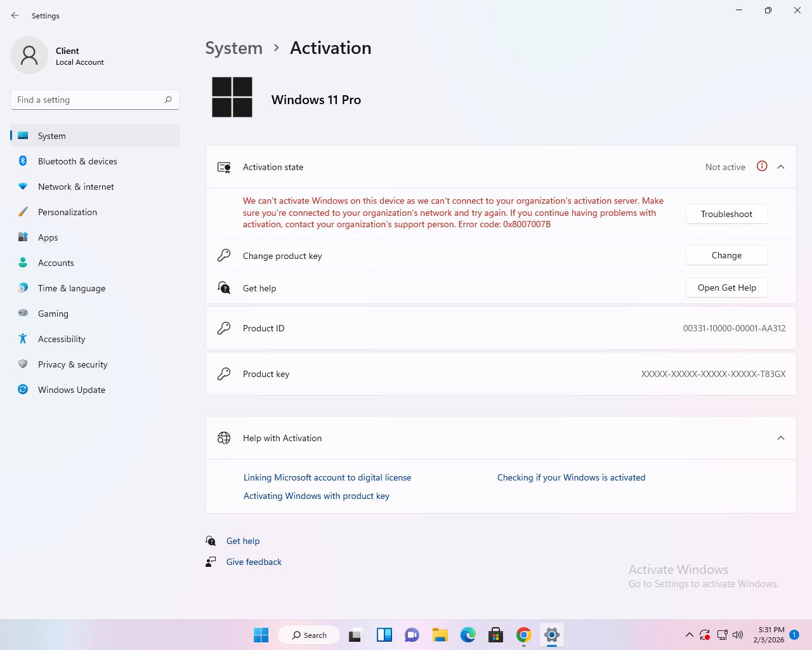Open Windows Update settings
The height and width of the screenshot is (650, 812).
pyautogui.click(x=95, y=390)
